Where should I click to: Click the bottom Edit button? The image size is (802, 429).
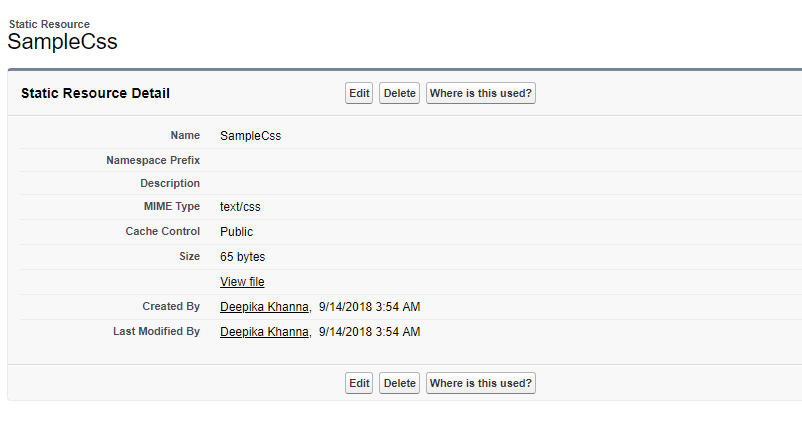(x=359, y=383)
